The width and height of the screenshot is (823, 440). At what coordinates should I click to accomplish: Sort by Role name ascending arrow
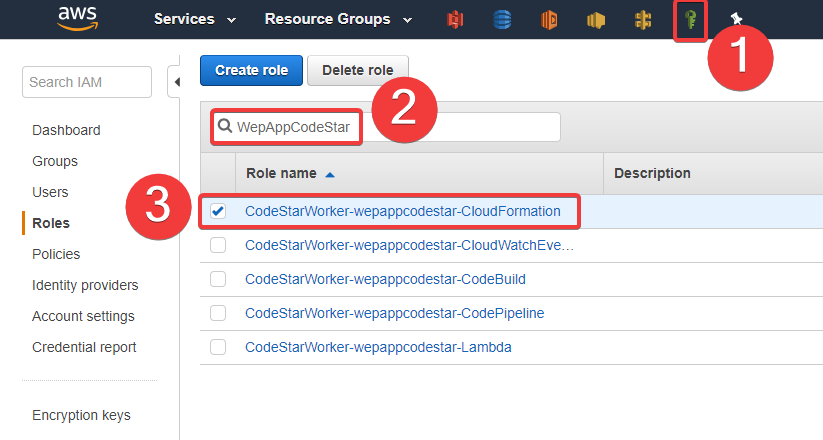tap(330, 174)
